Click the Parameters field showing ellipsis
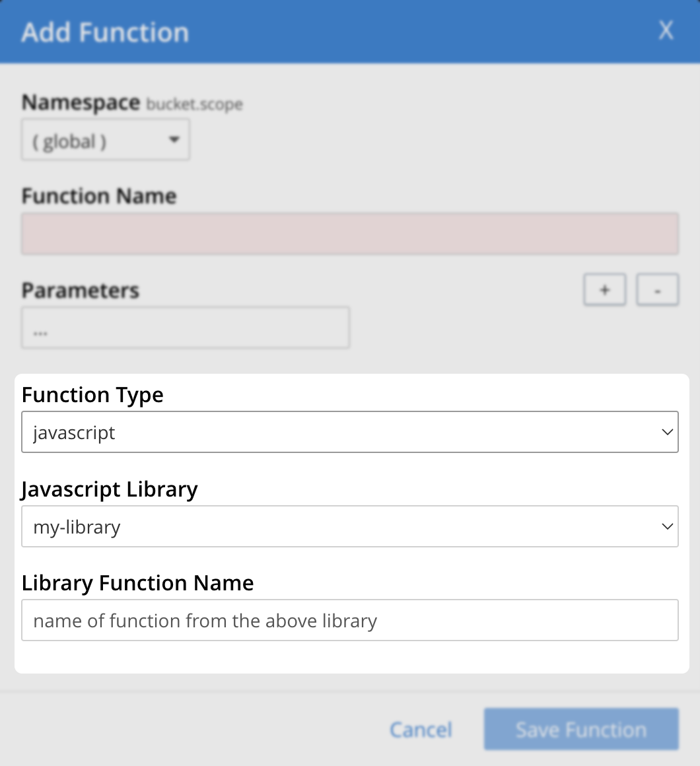The height and width of the screenshot is (766, 700). (186, 327)
